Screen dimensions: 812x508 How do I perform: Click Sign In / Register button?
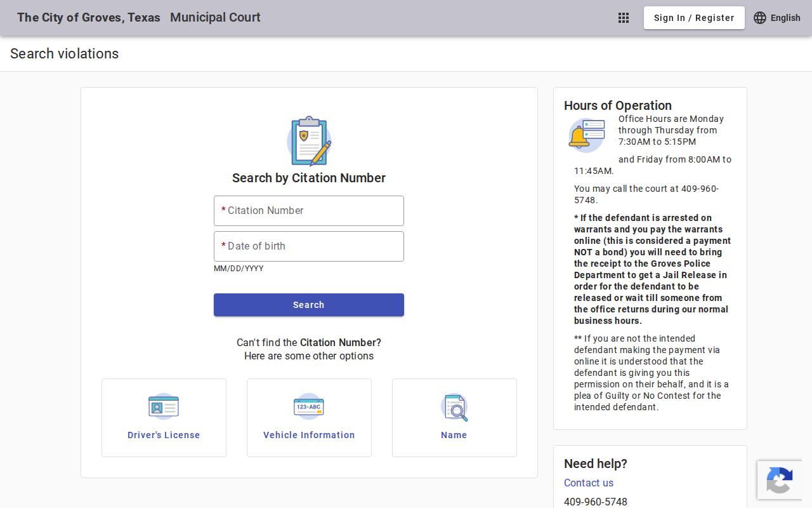point(694,18)
